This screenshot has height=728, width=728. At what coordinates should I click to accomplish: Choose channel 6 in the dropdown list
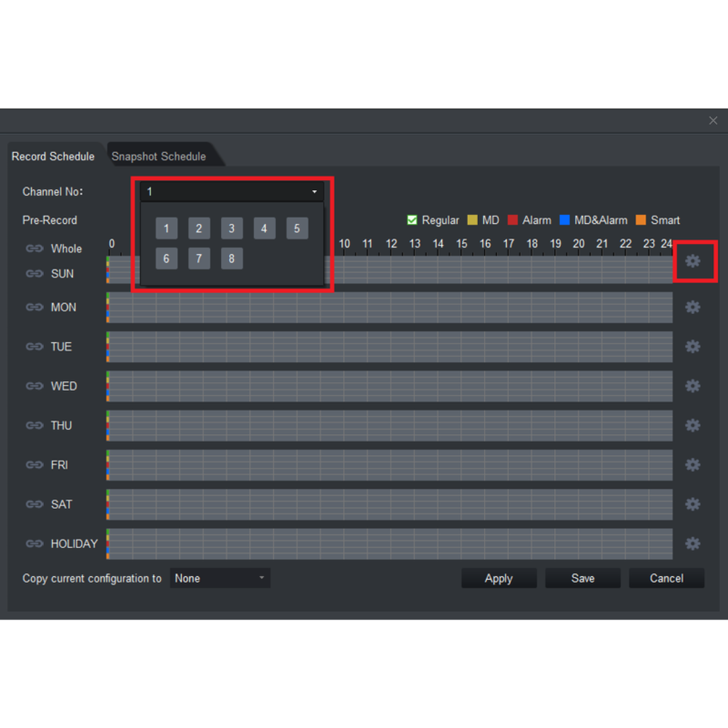[166, 259]
